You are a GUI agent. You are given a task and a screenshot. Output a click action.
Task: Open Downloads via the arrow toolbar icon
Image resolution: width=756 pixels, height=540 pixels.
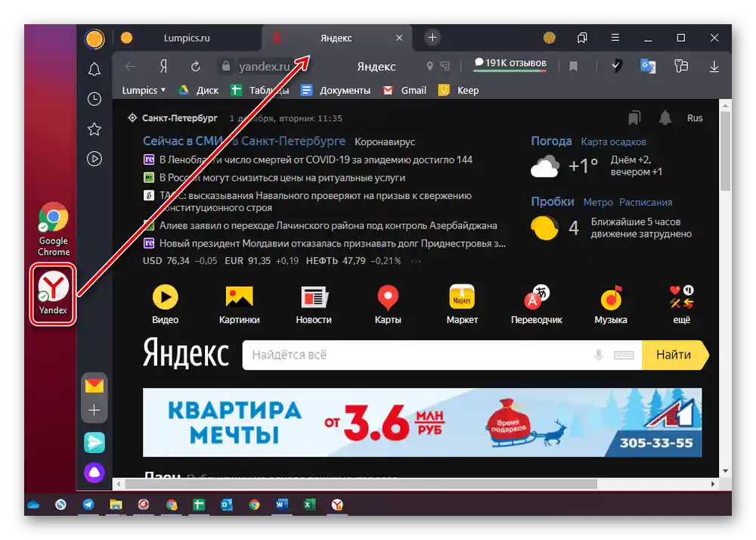(714, 67)
